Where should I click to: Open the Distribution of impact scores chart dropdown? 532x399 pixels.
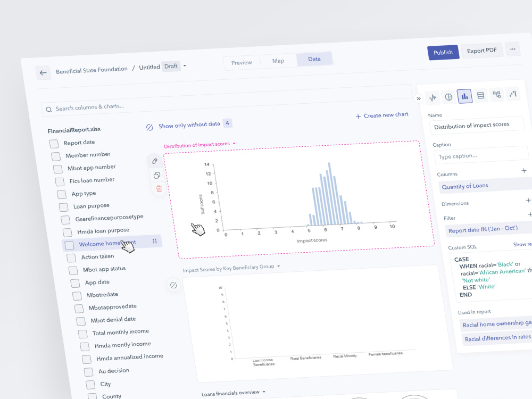(234, 144)
